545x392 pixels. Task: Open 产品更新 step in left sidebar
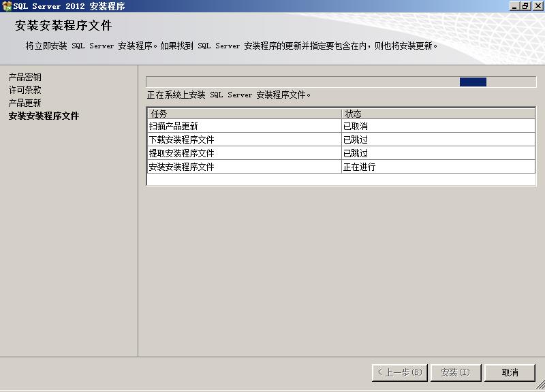click(x=25, y=103)
